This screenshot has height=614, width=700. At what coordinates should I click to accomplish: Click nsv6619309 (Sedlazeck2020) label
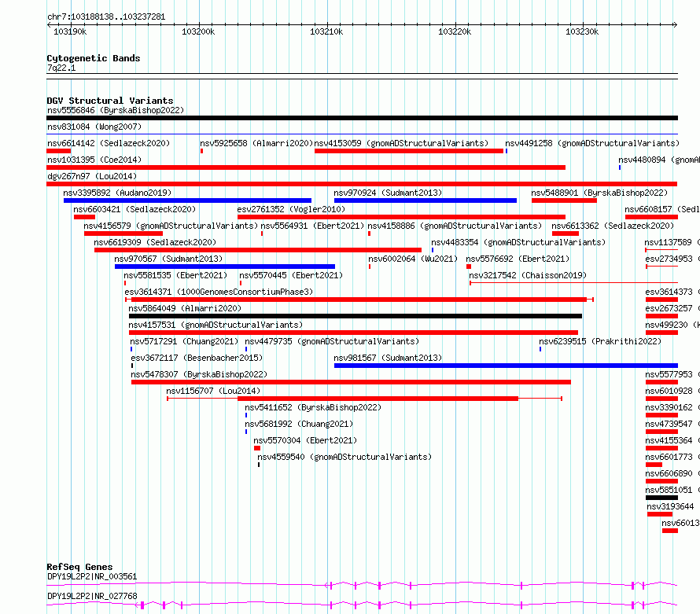[x=155, y=242]
